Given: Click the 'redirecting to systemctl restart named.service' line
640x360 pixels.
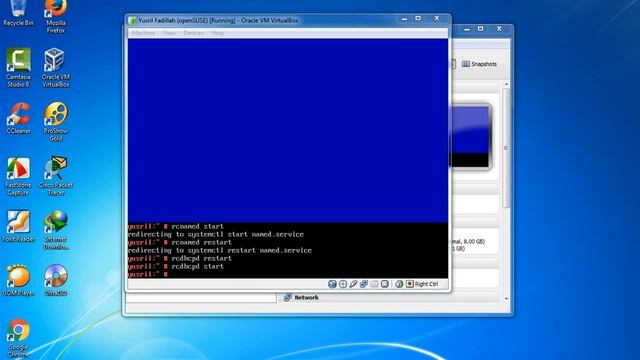Looking at the screenshot, I should coord(220,250).
